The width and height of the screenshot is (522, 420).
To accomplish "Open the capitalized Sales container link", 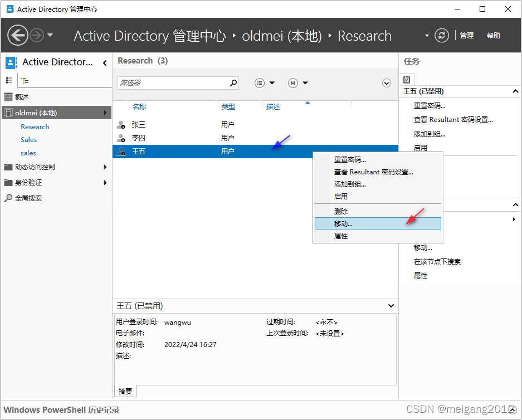I will pyautogui.click(x=28, y=140).
